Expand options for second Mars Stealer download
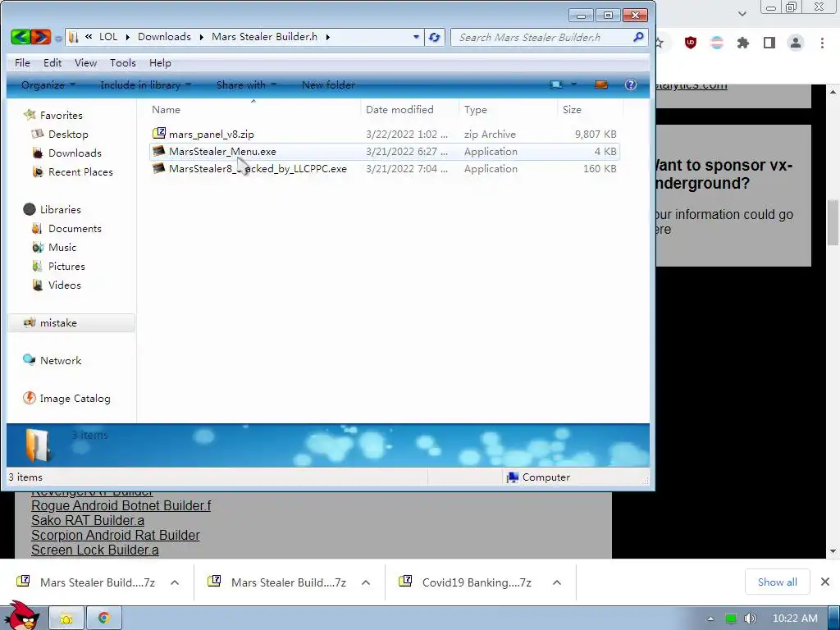840x630 pixels. click(x=366, y=582)
